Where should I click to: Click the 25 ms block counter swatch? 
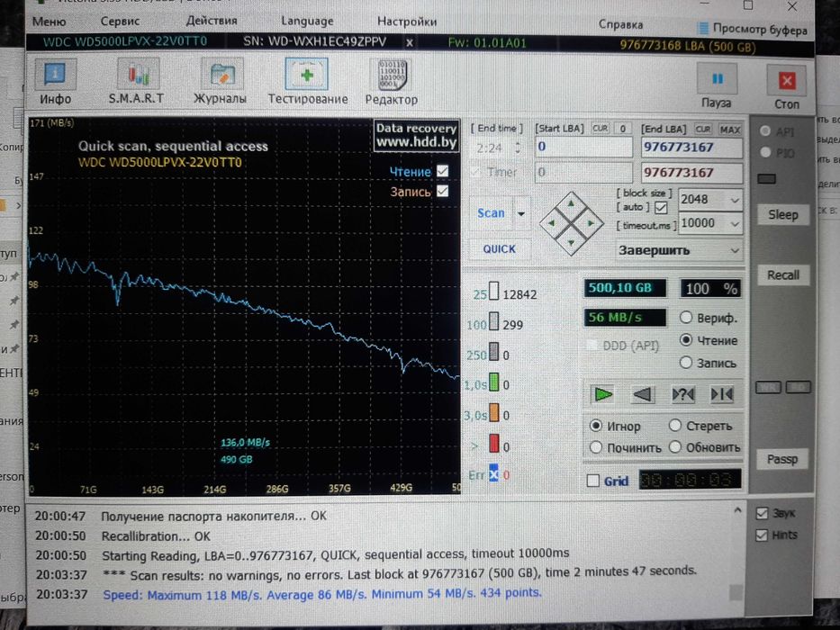[493, 291]
